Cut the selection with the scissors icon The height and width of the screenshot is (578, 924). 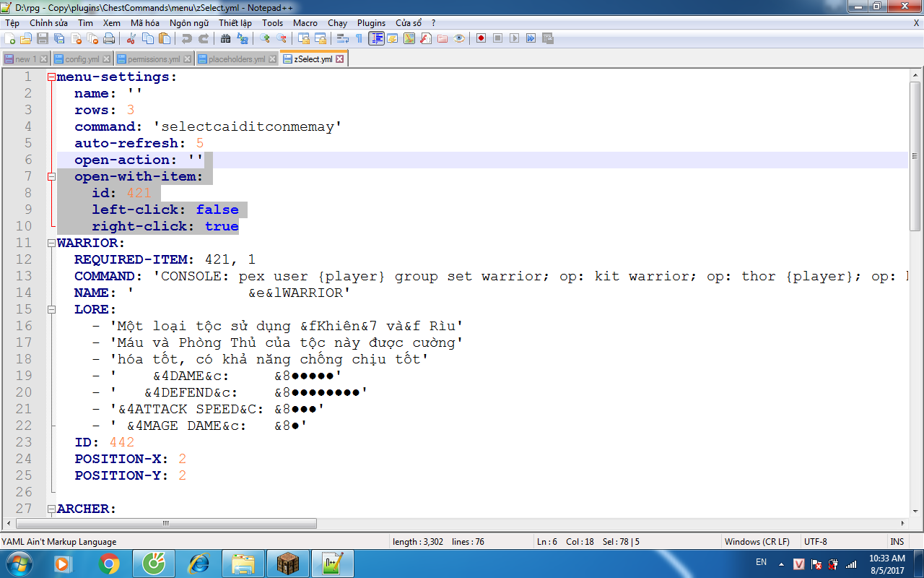coord(131,38)
